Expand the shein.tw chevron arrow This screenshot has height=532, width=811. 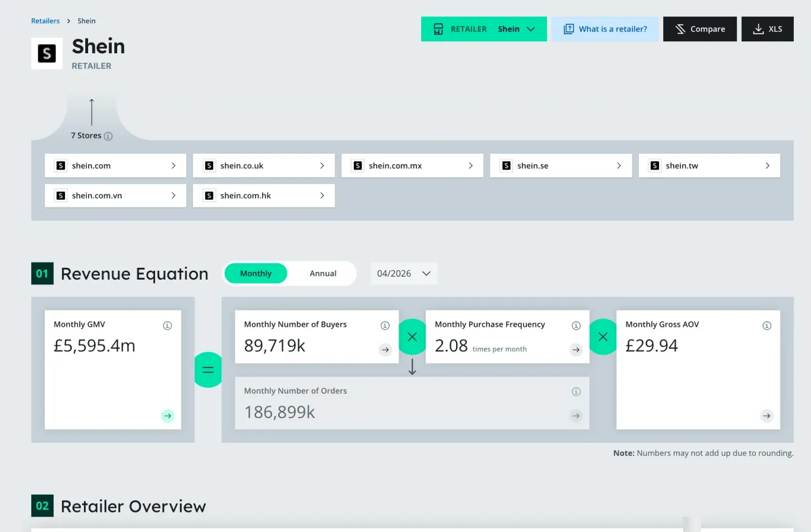(x=767, y=166)
